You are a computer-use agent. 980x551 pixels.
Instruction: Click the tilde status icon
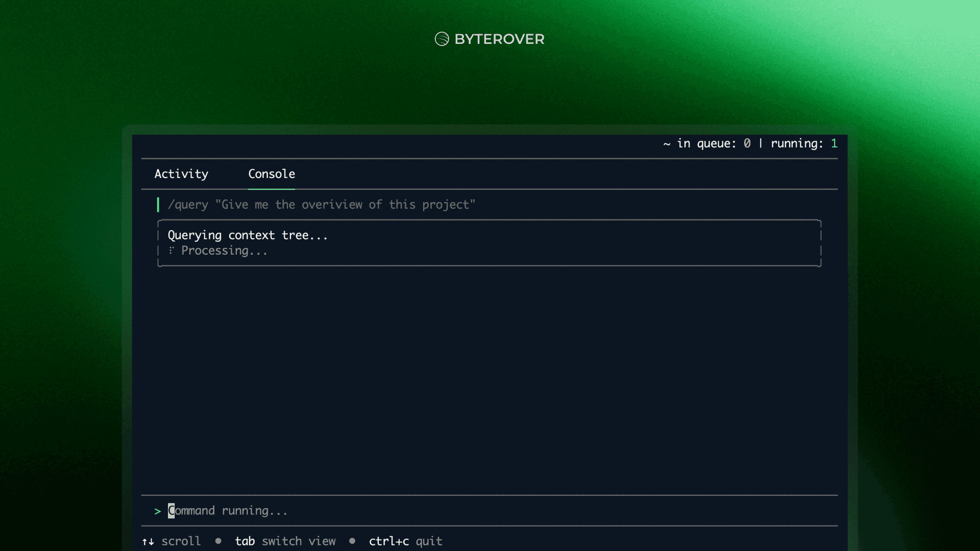coord(667,144)
